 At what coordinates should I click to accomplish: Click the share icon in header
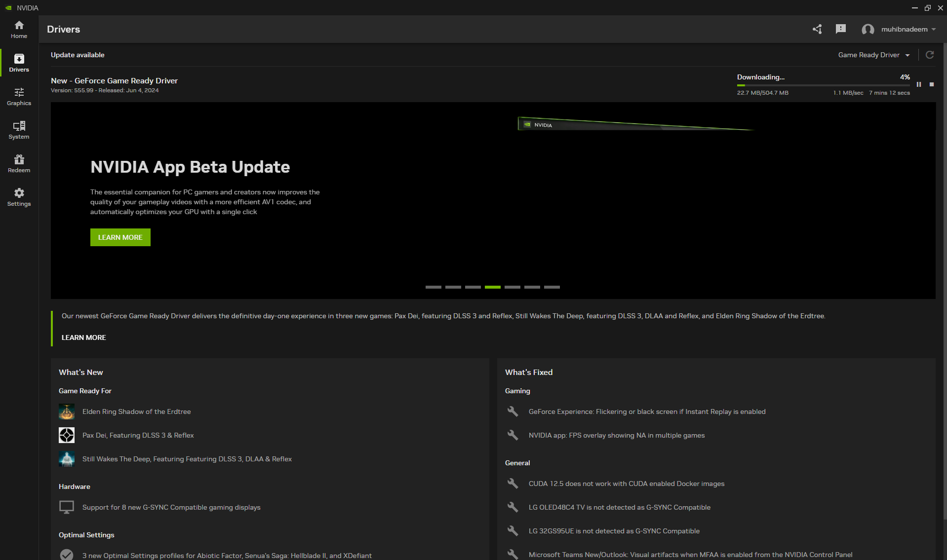click(817, 29)
